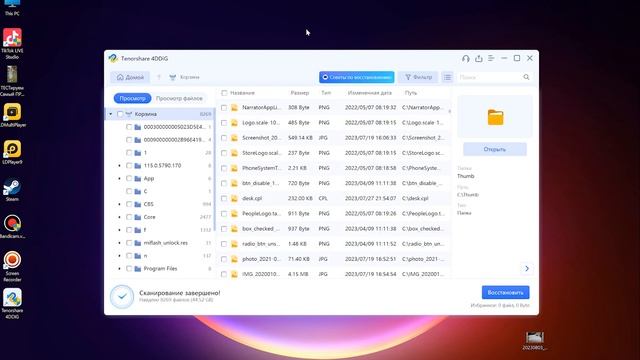Image resolution: width=640 pixels, height=360 pixels.
Task: Click folder icon beside Program Files
Action: click(x=138, y=269)
